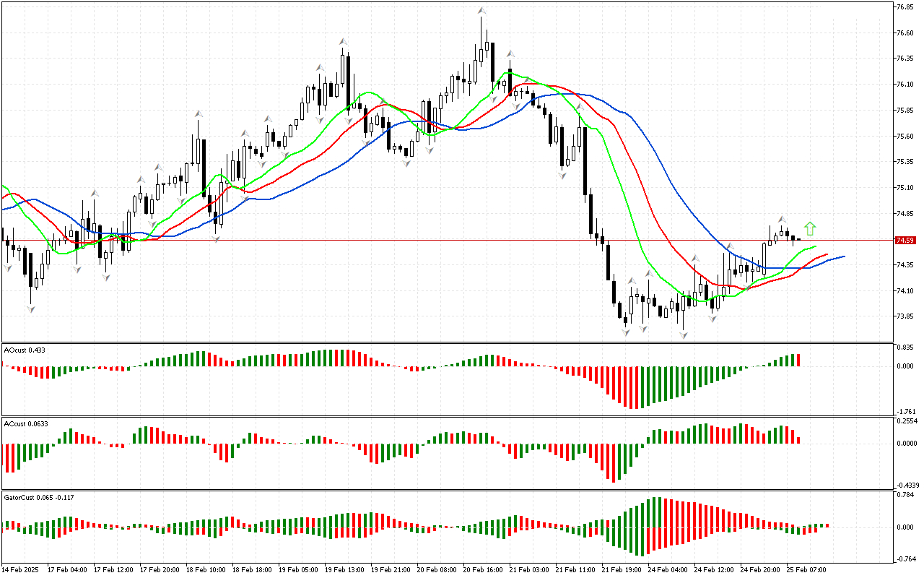Click the red 74.59 current price tag

905,240
